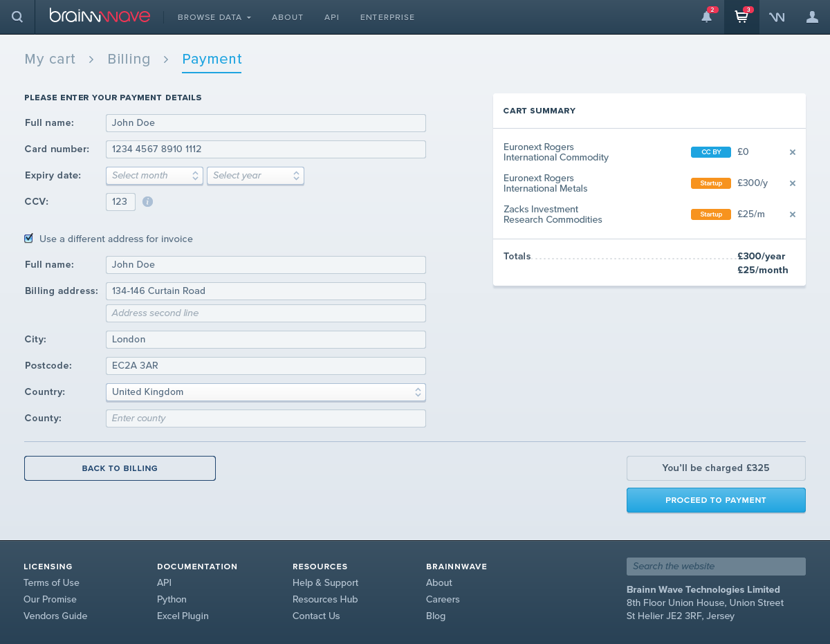Click Startup badge for International Metals
830x644 pixels.
tap(711, 183)
